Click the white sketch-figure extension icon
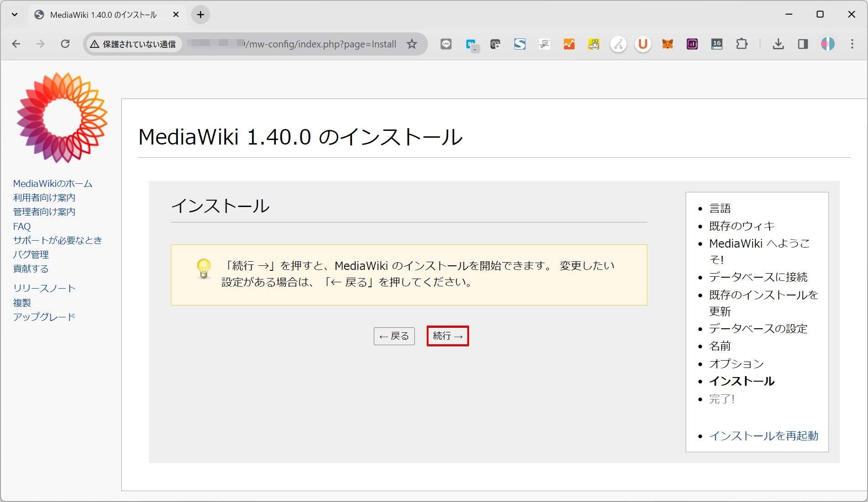 (x=544, y=44)
